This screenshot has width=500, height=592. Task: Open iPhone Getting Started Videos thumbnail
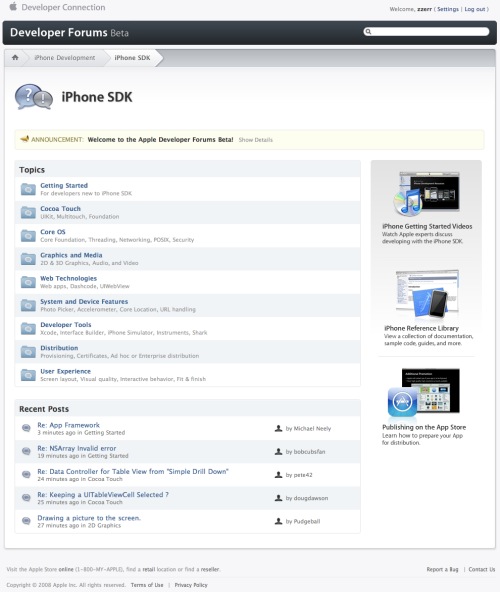pos(426,193)
